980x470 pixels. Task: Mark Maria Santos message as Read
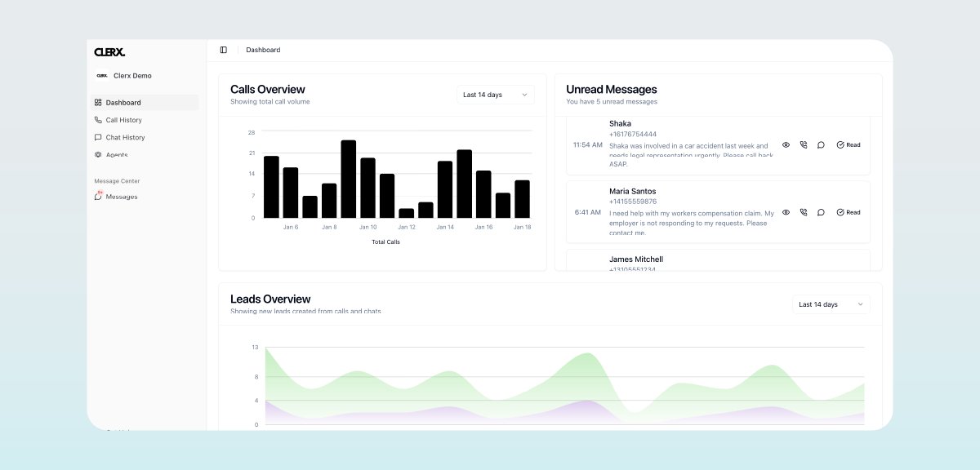[849, 212]
